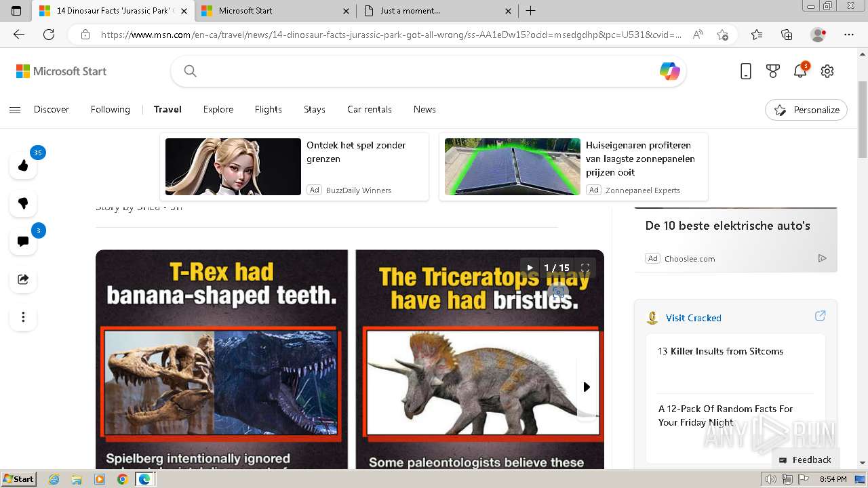This screenshot has width=868, height=488.
Task: Open the Flights section
Action: click(269, 110)
